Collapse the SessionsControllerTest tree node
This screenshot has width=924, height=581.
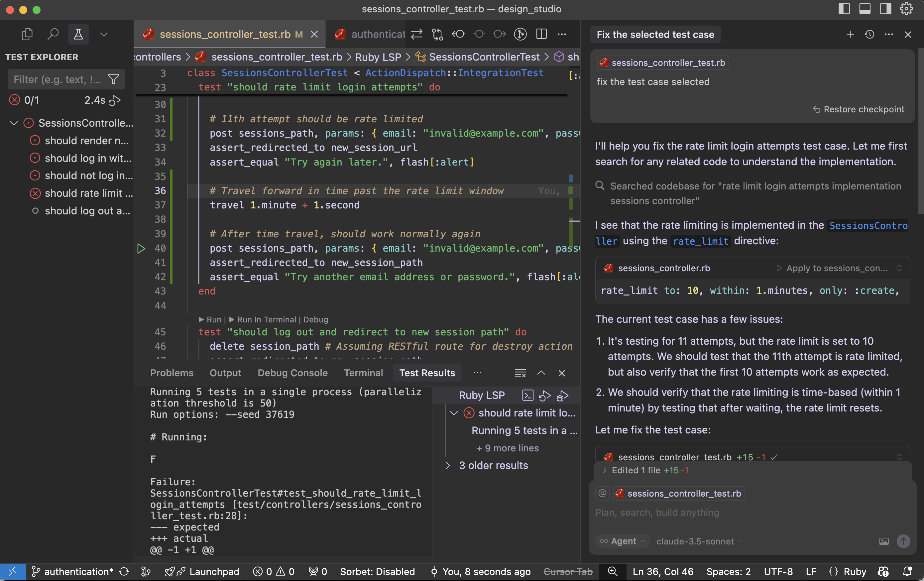point(14,123)
